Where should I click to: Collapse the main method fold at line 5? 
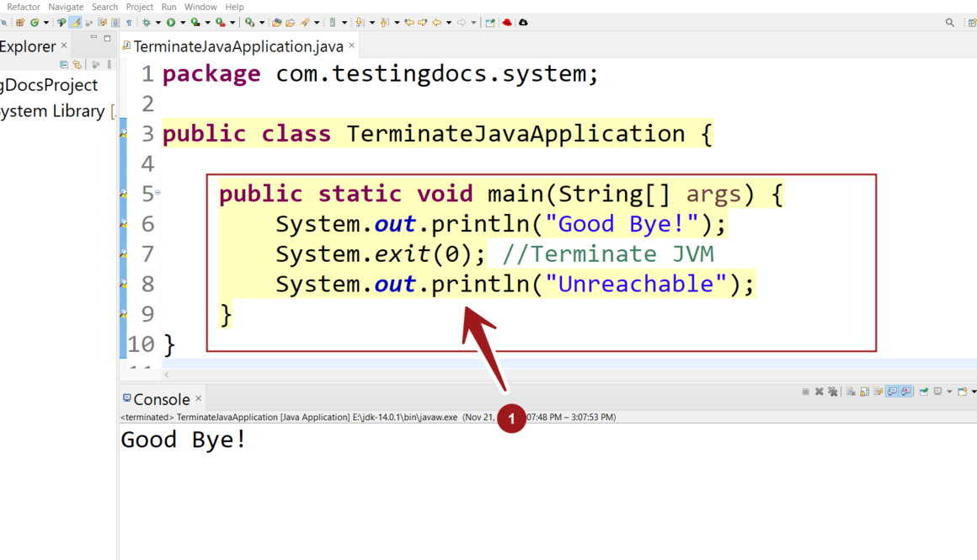tap(157, 193)
